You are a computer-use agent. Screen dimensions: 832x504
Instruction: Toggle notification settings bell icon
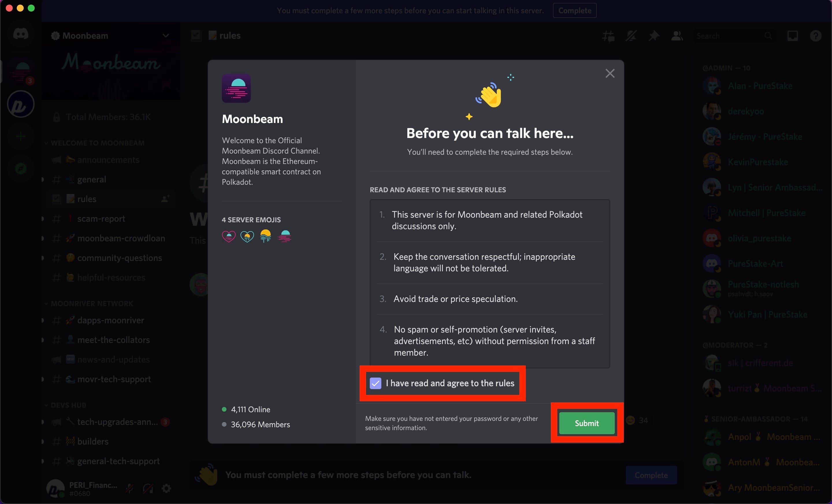tap(631, 36)
